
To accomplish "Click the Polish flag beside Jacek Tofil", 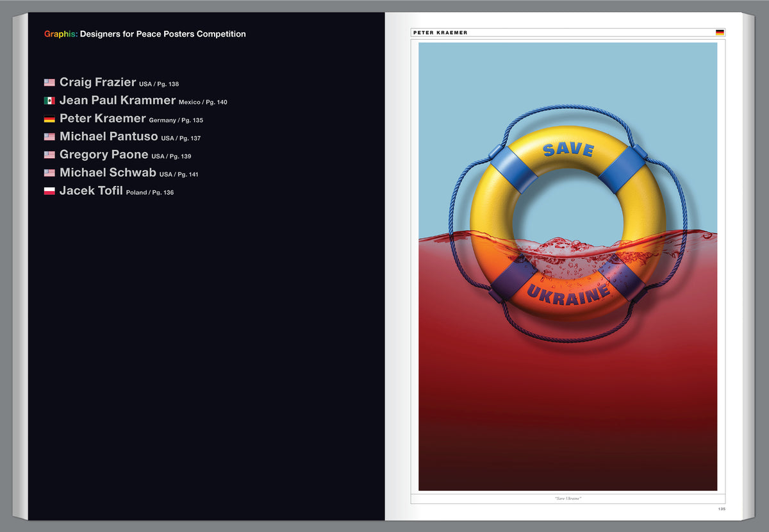I will pos(49,191).
